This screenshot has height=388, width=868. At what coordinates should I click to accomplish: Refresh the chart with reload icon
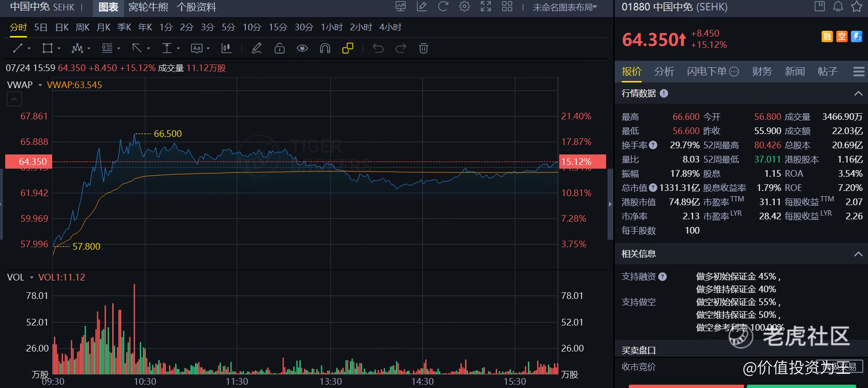443,7
